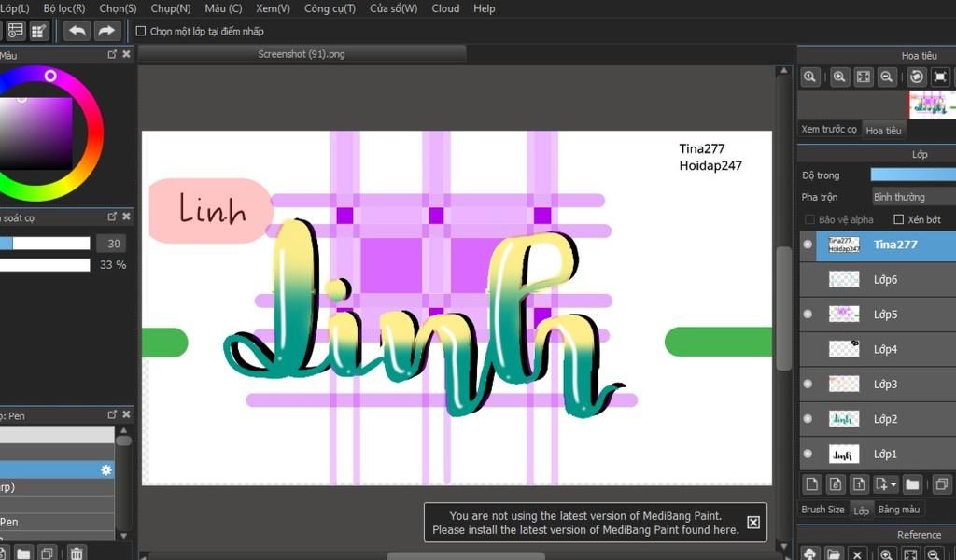Open the Pha trộn blend mode dropdown

pyautogui.click(x=913, y=197)
